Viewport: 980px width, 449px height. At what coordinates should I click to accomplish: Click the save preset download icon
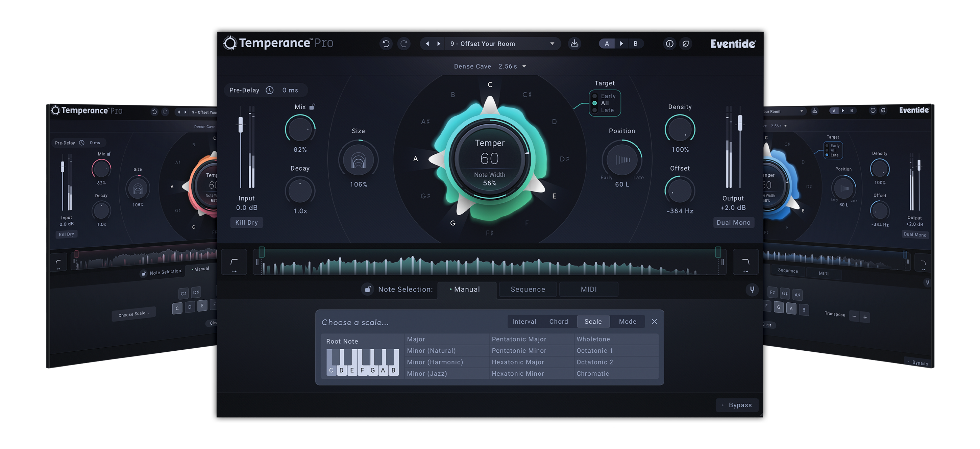click(574, 44)
